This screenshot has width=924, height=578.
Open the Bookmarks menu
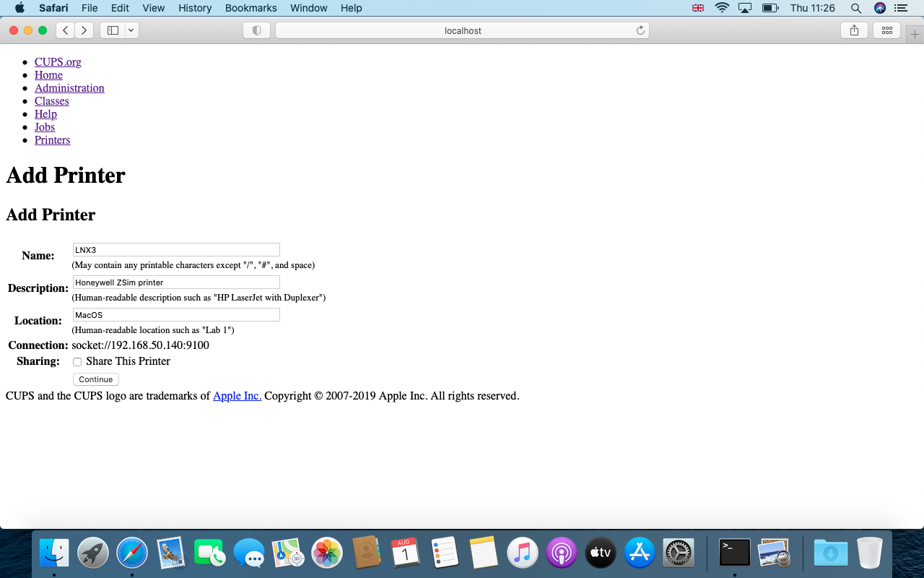point(251,8)
